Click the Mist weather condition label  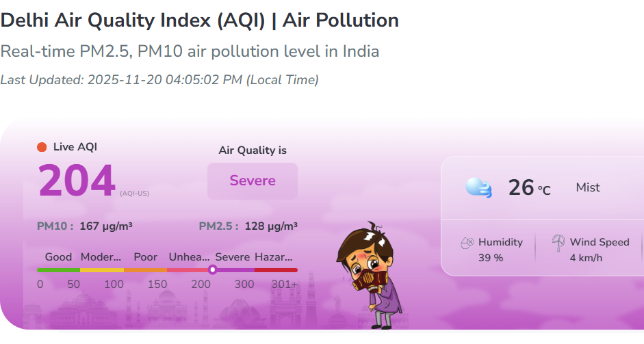pos(588,187)
